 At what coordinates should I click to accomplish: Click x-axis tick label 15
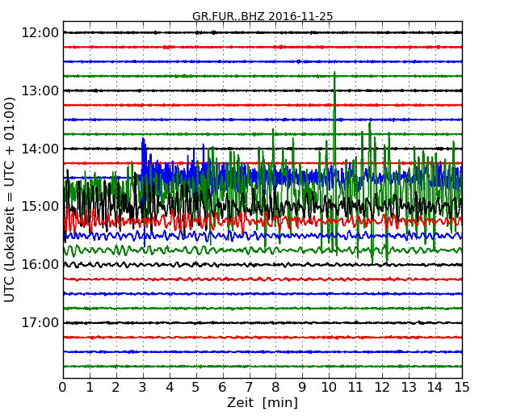click(x=462, y=387)
